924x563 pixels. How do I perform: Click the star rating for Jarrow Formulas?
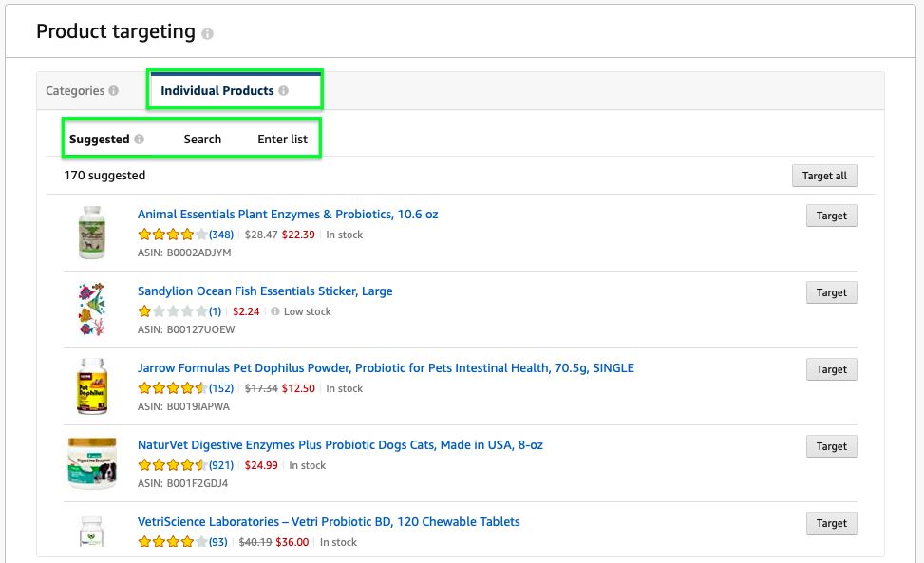click(x=173, y=388)
